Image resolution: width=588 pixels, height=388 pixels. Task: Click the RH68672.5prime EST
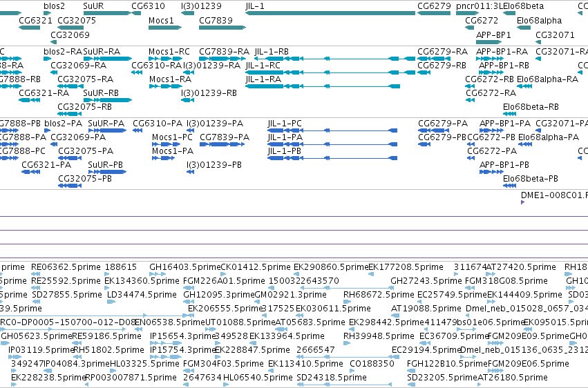(348, 302)
